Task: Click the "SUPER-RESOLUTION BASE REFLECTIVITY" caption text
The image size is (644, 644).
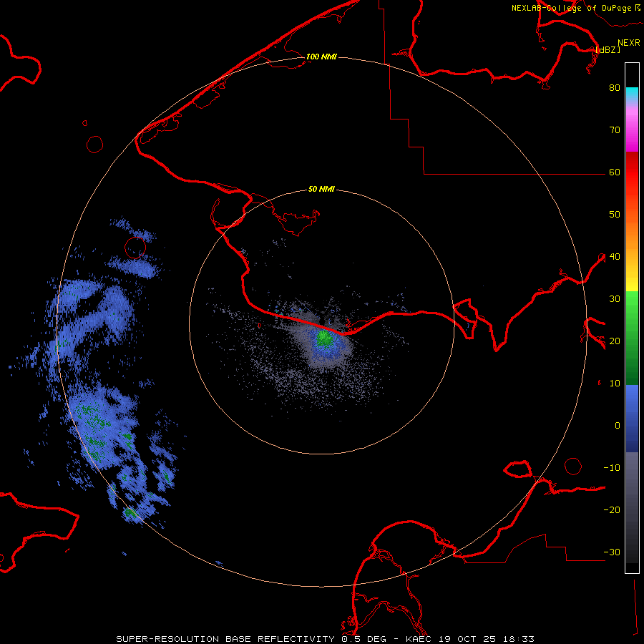Action: point(225,639)
